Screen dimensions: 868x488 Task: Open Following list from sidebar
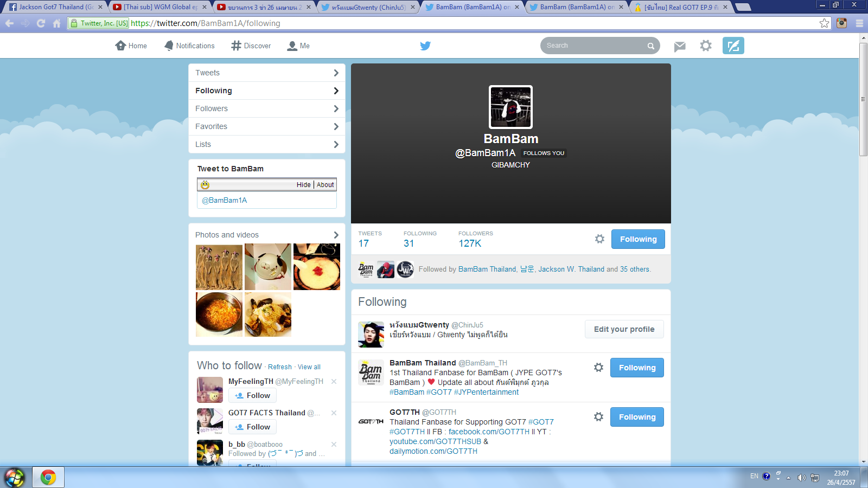pyautogui.click(x=267, y=91)
